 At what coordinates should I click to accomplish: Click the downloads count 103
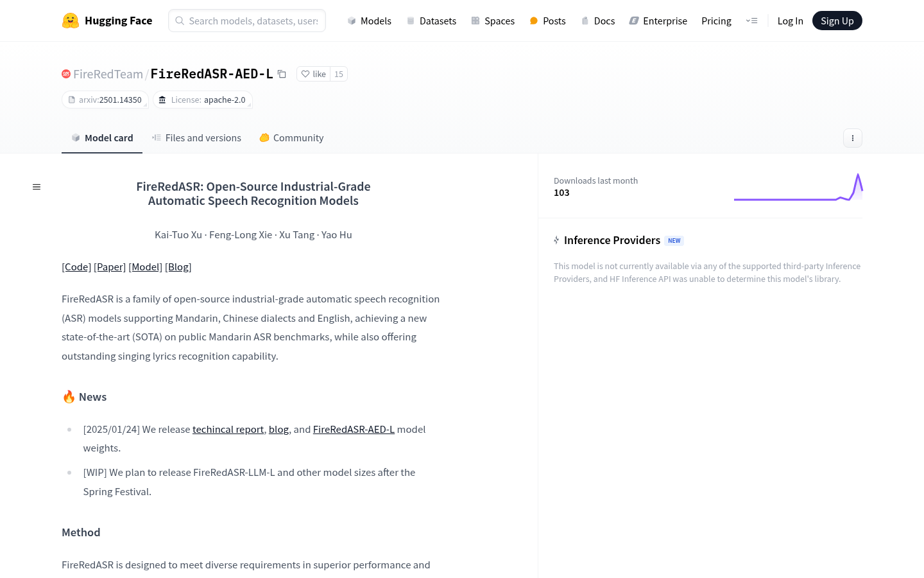(561, 193)
